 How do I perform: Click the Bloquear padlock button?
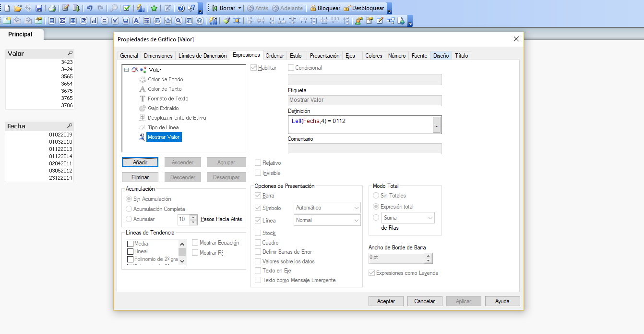coord(325,8)
